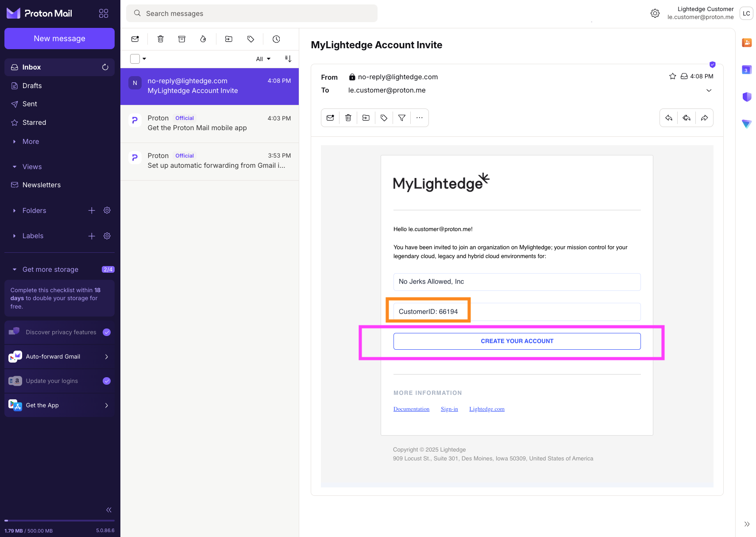Visit the Lightedge.com link

[487, 409]
